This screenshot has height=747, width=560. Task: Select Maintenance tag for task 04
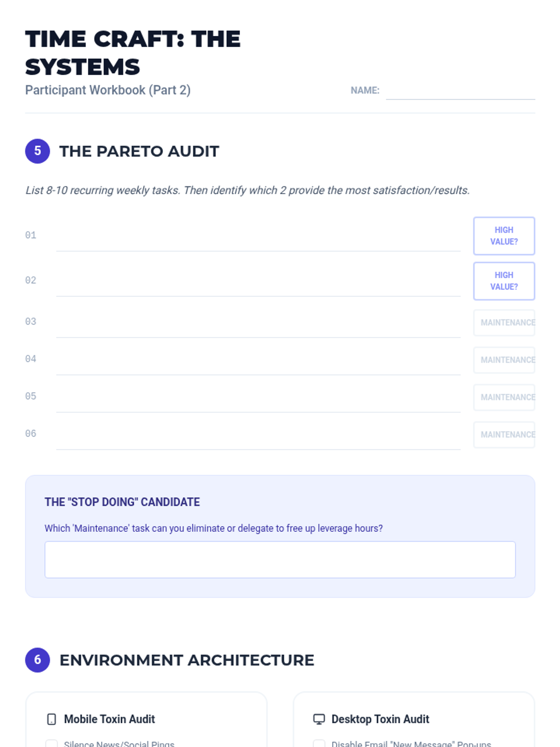(504, 360)
